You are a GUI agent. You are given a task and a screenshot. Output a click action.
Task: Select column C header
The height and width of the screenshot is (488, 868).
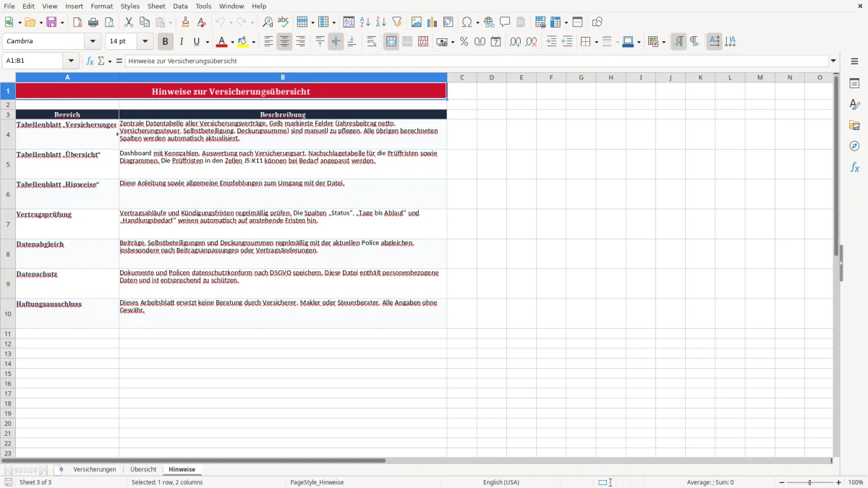461,77
